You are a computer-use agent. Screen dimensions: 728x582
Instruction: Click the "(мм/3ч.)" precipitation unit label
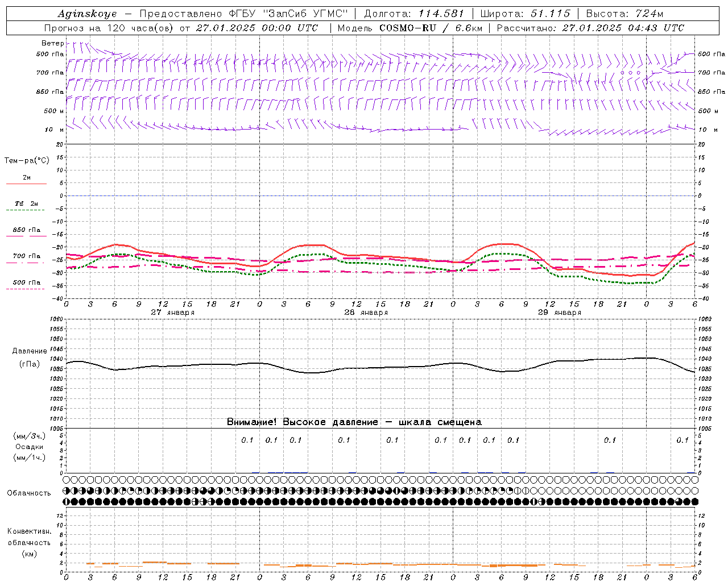click(x=29, y=436)
